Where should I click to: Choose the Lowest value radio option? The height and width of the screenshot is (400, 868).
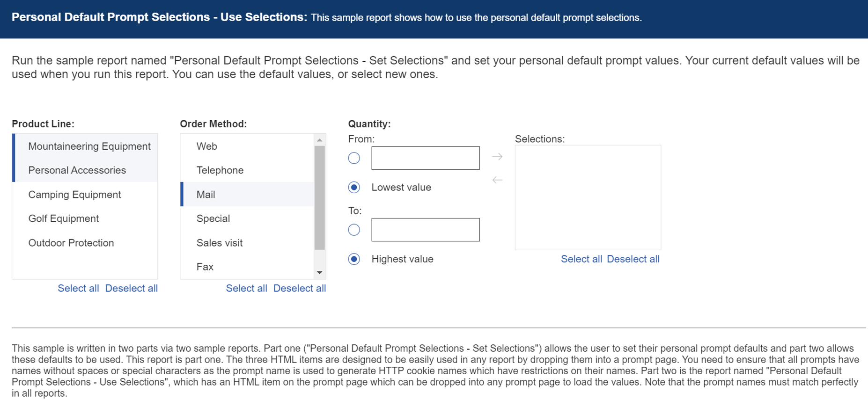354,188
